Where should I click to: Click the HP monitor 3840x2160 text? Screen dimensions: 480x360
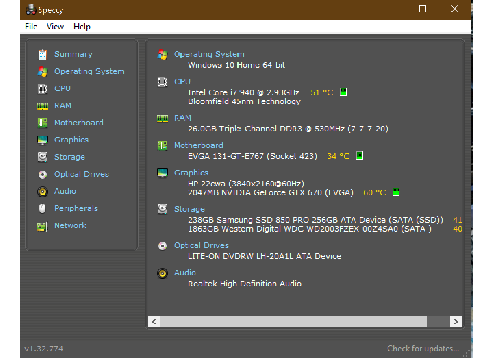tap(246, 183)
